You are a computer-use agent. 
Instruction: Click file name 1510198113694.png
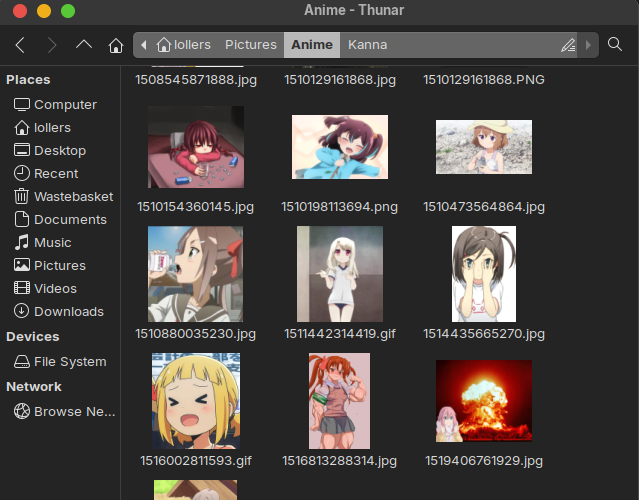(339, 207)
